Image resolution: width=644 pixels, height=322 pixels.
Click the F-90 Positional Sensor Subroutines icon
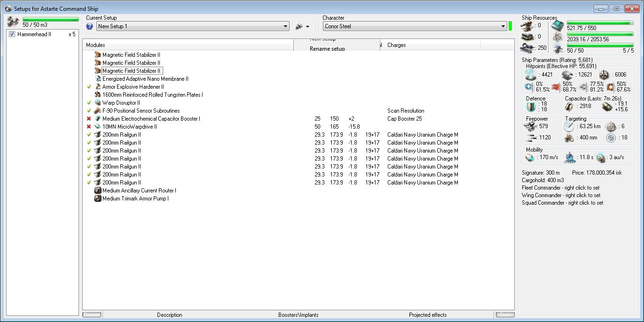click(x=98, y=111)
